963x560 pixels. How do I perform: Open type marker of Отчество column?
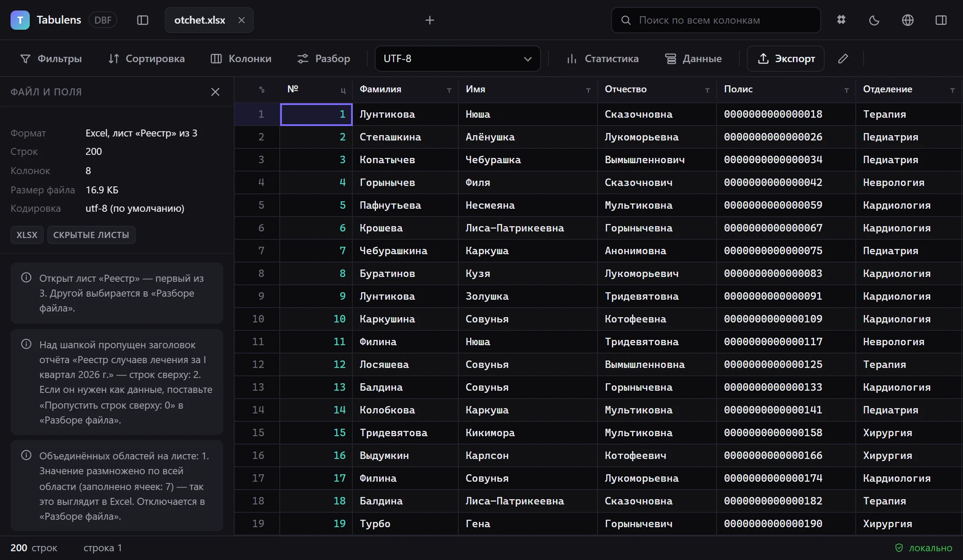click(x=707, y=90)
